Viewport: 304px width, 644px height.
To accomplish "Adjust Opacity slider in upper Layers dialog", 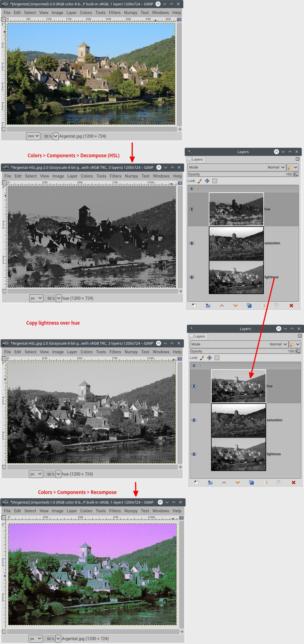I will [x=241, y=174].
